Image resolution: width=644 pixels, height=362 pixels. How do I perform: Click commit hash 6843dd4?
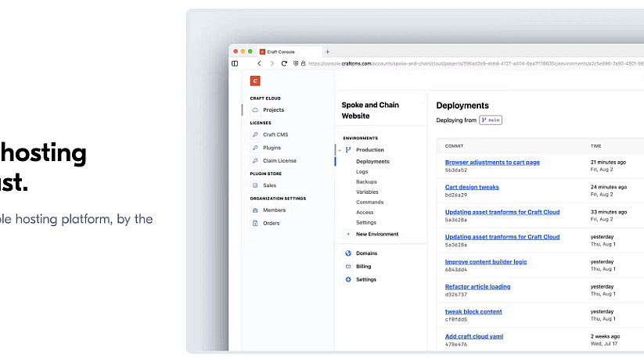pyautogui.click(x=456, y=270)
